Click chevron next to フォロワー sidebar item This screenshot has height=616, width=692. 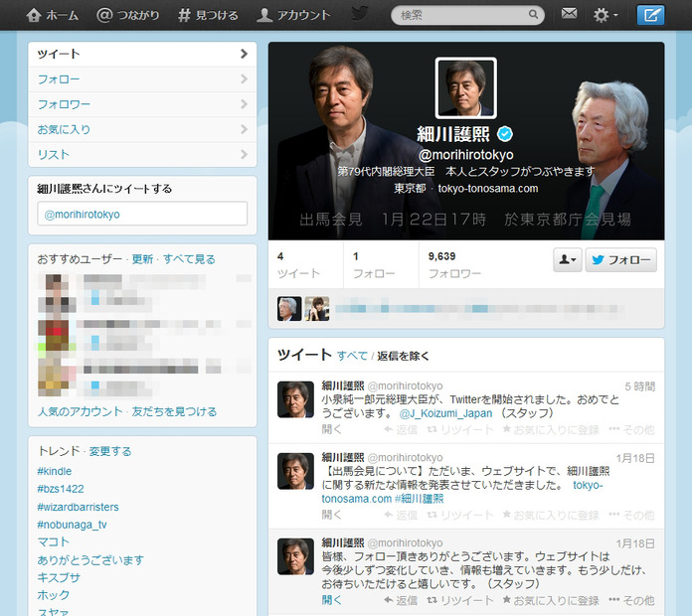pos(244,104)
